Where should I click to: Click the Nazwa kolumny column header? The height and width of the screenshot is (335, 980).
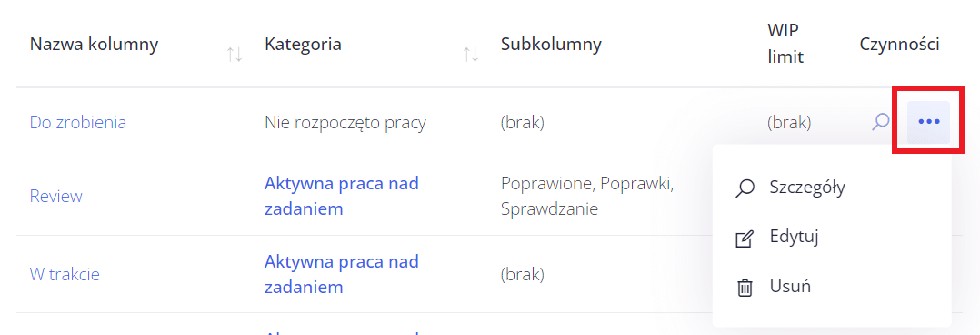pyautogui.click(x=95, y=44)
